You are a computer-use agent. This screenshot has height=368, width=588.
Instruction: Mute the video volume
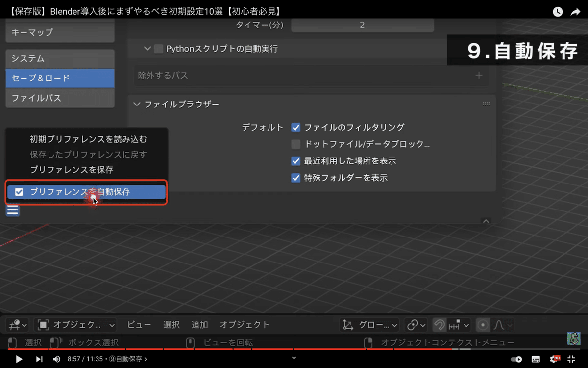click(x=56, y=359)
